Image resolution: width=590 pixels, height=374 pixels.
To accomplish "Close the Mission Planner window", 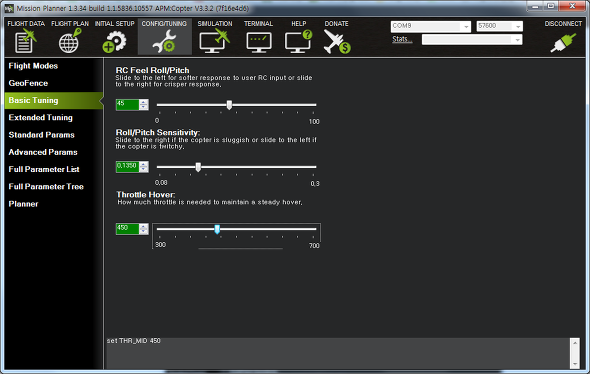I will coord(572,6).
